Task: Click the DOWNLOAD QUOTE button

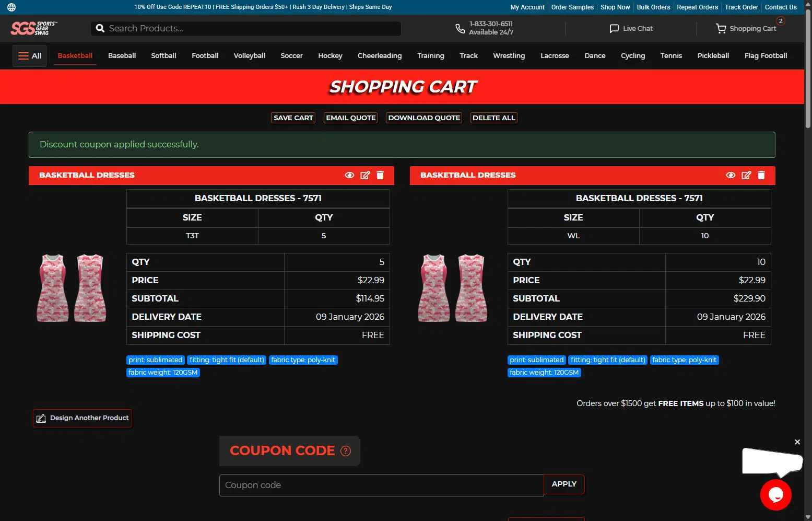Action: coord(424,118)
